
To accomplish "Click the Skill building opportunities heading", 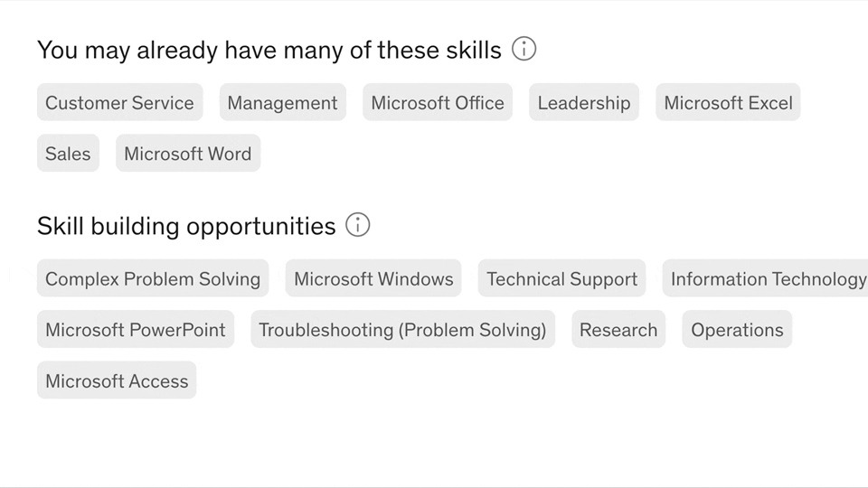I will pos(186,226).
